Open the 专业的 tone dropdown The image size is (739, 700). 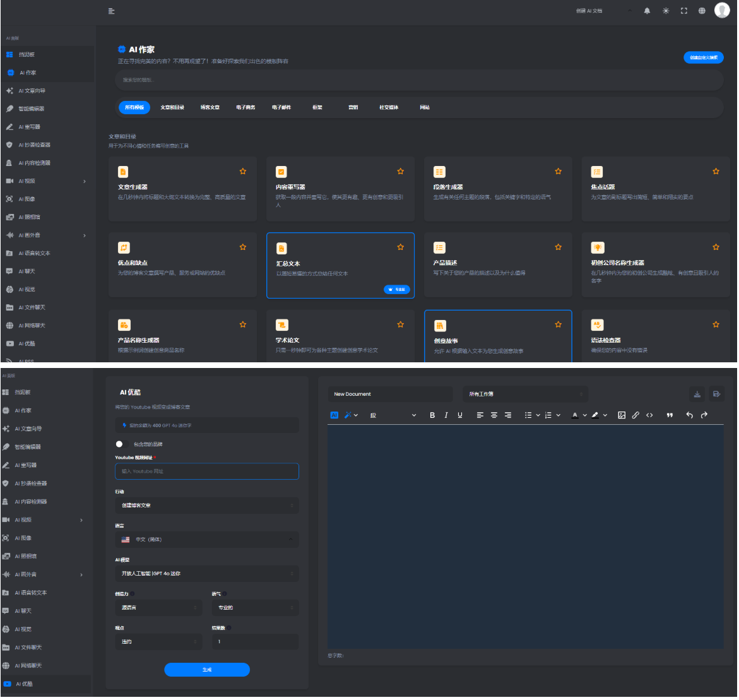[x=256, y=608]
